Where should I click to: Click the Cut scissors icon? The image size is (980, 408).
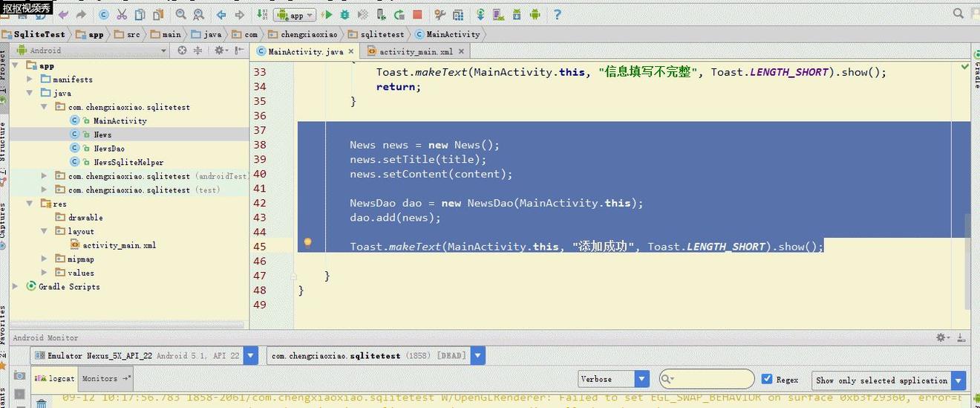(x=122, y=15)
